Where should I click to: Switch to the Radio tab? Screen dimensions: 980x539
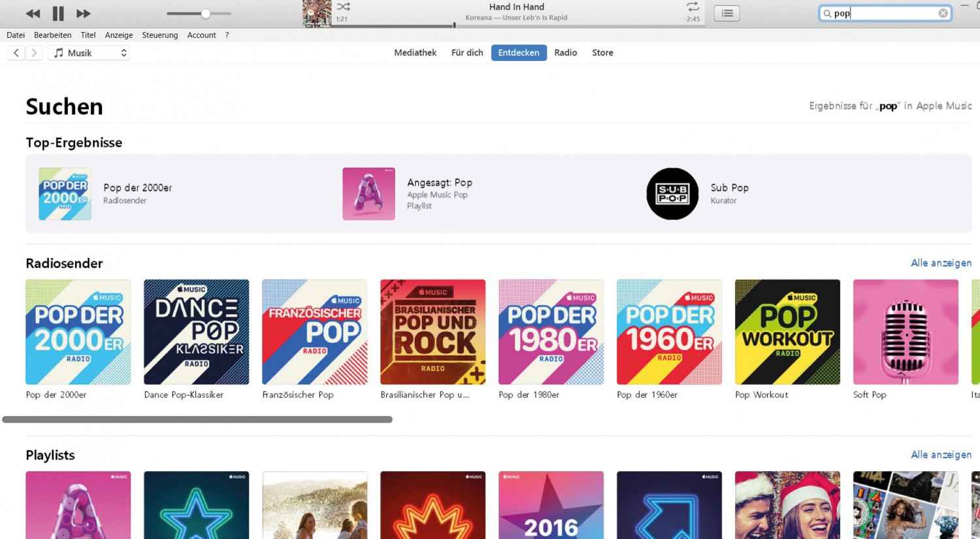click(x=566, y=53)
